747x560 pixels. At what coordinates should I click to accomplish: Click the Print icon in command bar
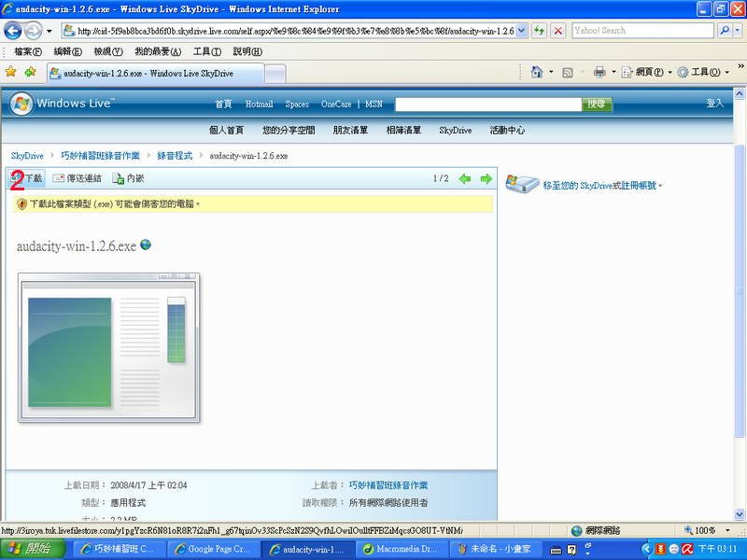(599, 73)
